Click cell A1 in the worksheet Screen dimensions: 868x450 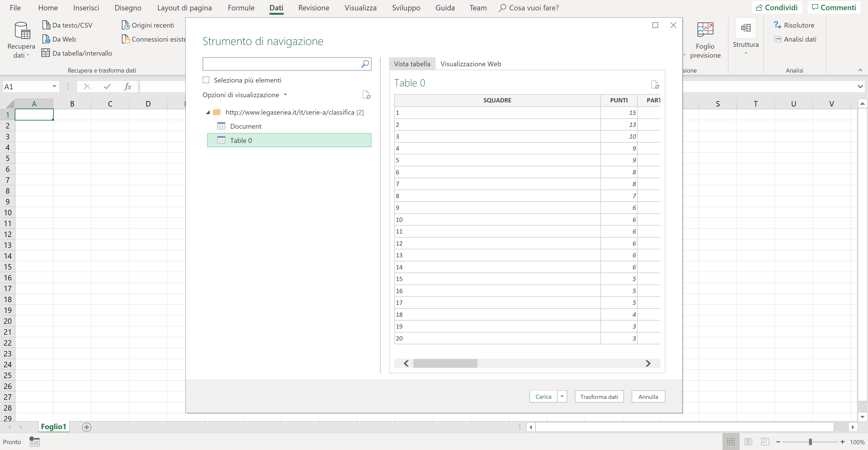34,115
